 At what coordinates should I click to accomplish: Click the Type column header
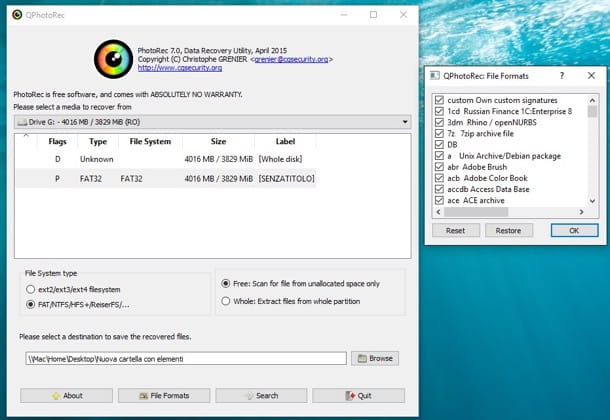pos(98,142)
